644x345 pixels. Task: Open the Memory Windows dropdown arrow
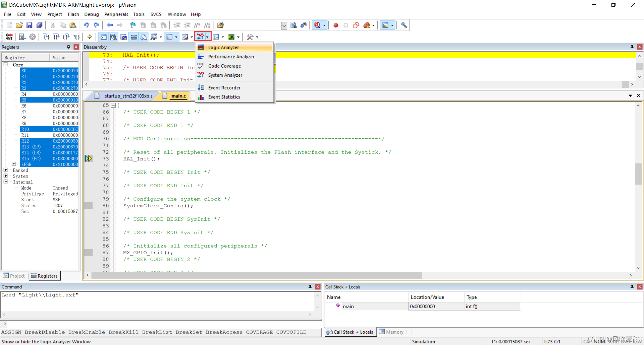coord(176,37)
